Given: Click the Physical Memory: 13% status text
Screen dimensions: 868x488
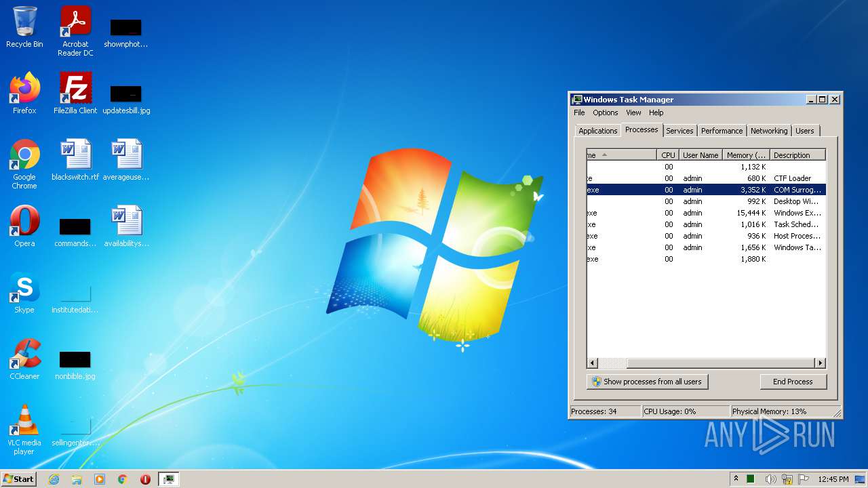Looking at the screenshot, I should click(x=769, y=411).
